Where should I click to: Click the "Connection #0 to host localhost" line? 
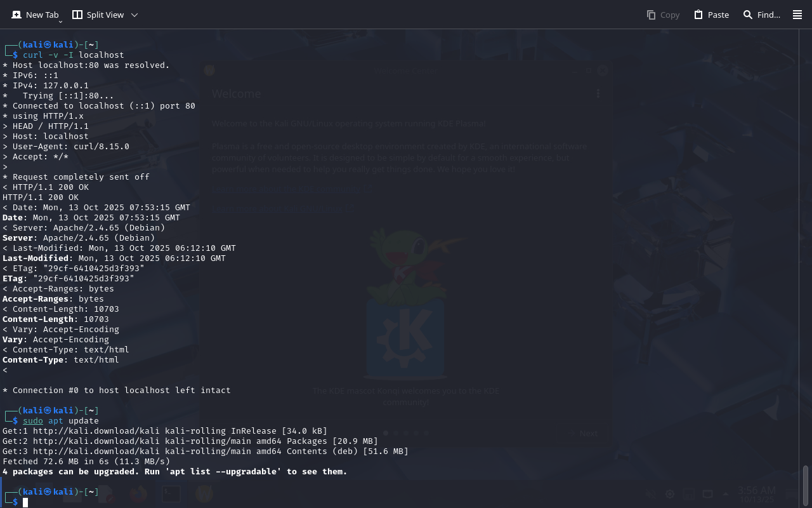tap(121, 391)
